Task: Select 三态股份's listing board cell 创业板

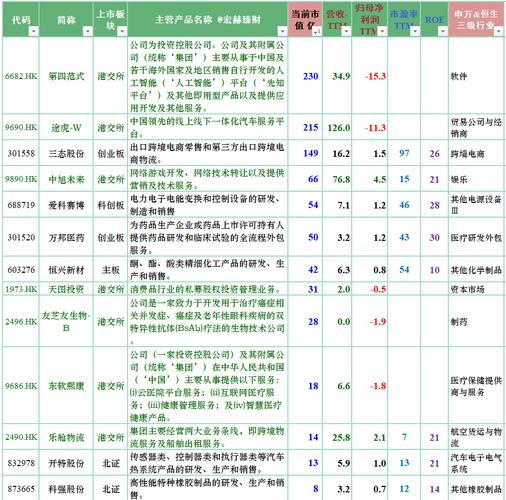Action: (x=111, y=154)
